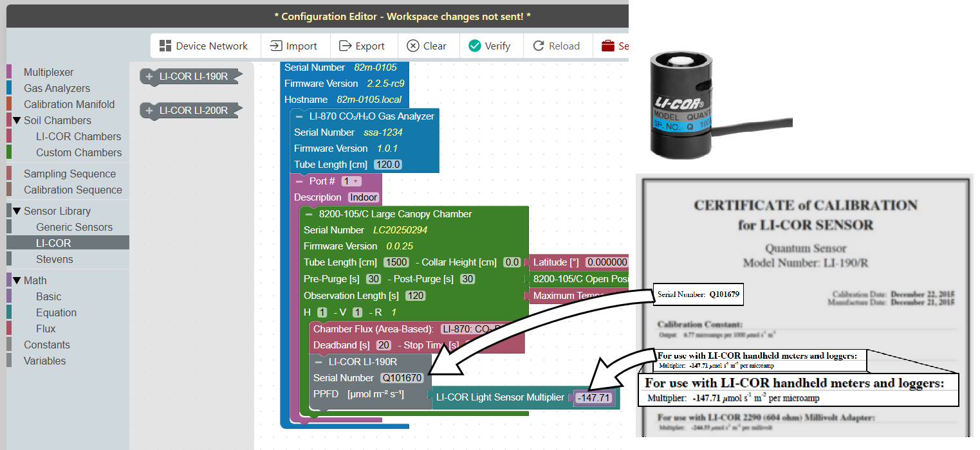
Task: Click the Reload circular arrow icon
Action: coord(539,46)
